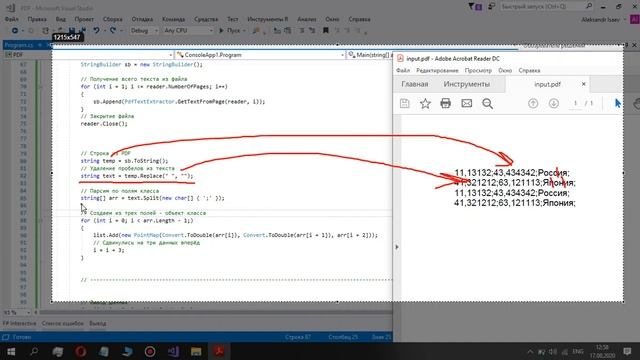The height and width of the screenshot is (360, 640).
Task: Click the line 'string temp = sb.ToString();'
Action: (124, 161)
